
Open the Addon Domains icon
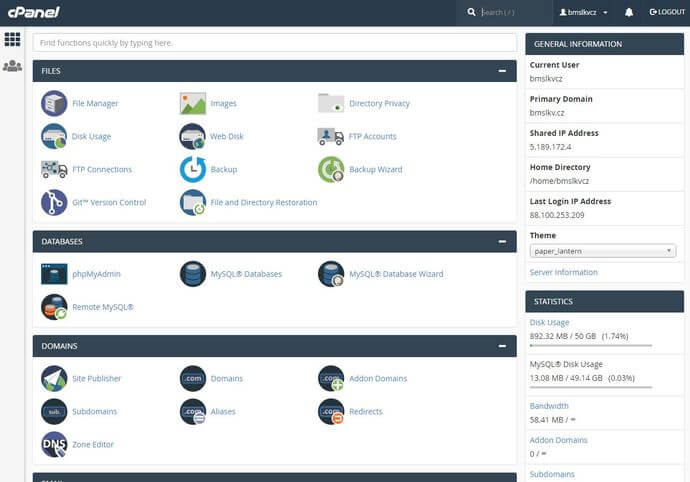coord(331,379)
